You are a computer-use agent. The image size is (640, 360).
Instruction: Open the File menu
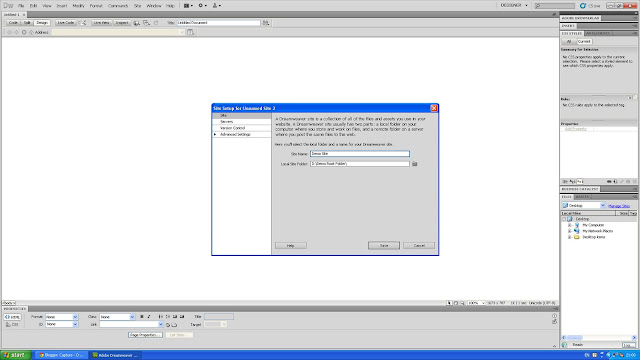(21, 6)
